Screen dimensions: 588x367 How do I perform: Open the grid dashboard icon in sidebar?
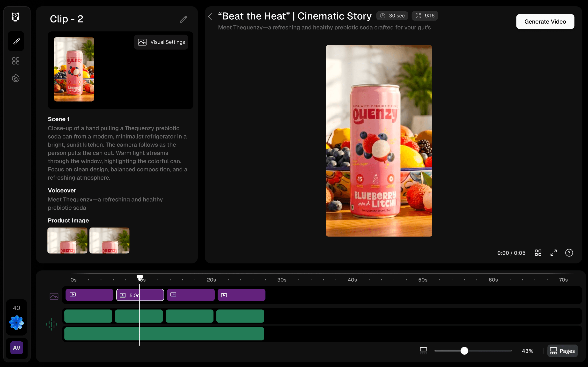16,61
